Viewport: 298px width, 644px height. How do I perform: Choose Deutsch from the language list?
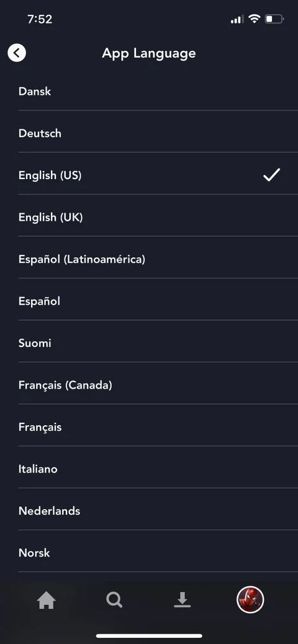(149, 133)
